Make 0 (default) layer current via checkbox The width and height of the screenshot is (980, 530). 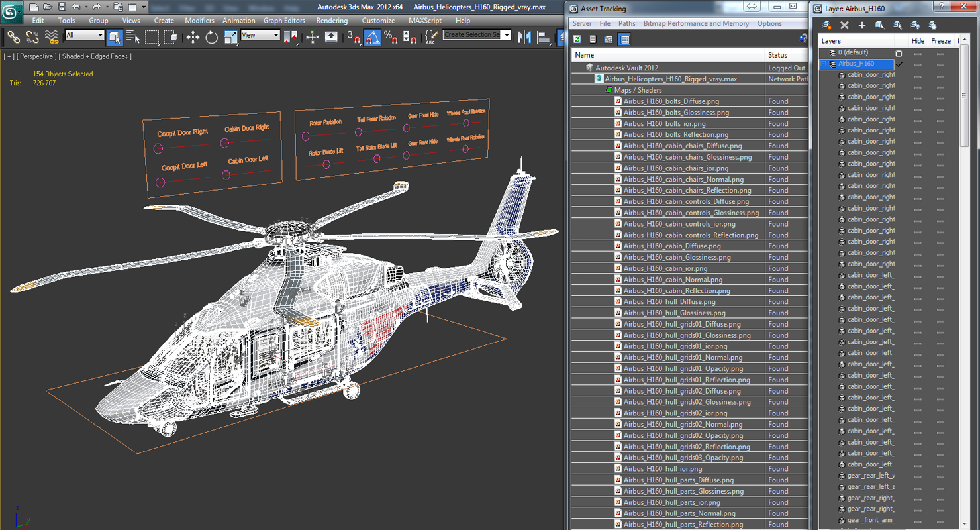tap(899, 53)
